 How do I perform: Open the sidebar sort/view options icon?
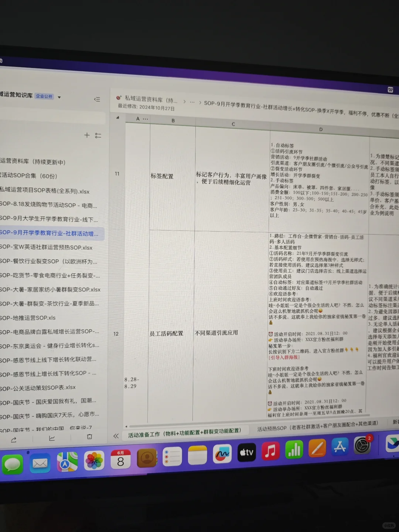pos(98,136)
